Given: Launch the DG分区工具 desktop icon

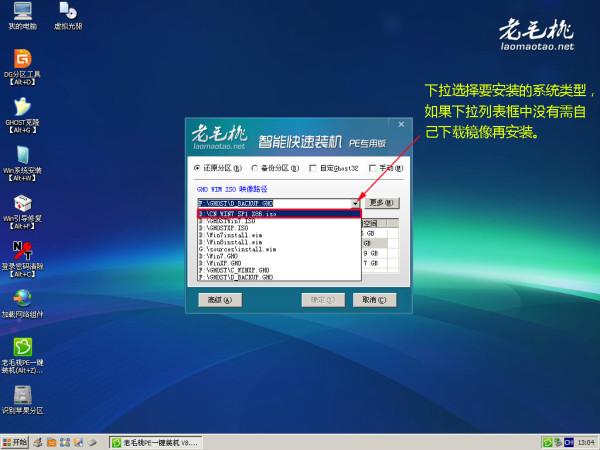Looking at the screenshot, I should click(23, 67).
